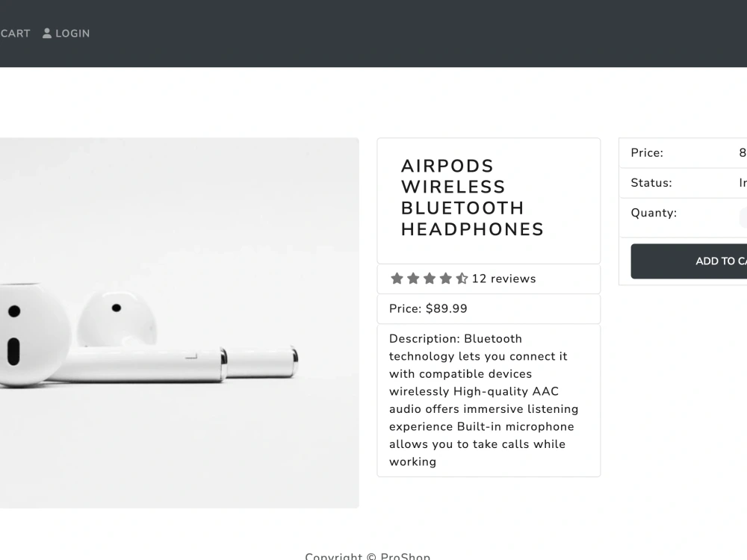
Task: Click the product Description paragraph
Action: 484,400
